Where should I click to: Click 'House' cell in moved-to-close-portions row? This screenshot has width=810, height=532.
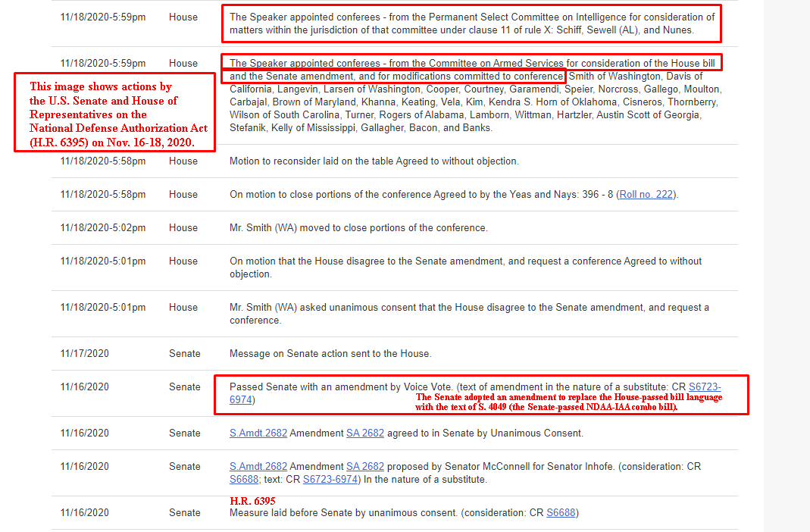click(183, 228)
